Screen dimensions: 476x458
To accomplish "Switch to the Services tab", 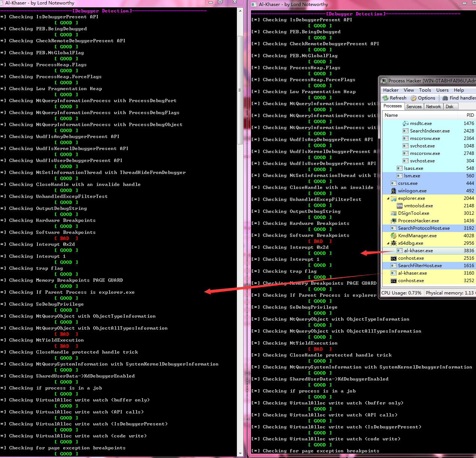I will [414, 107].
